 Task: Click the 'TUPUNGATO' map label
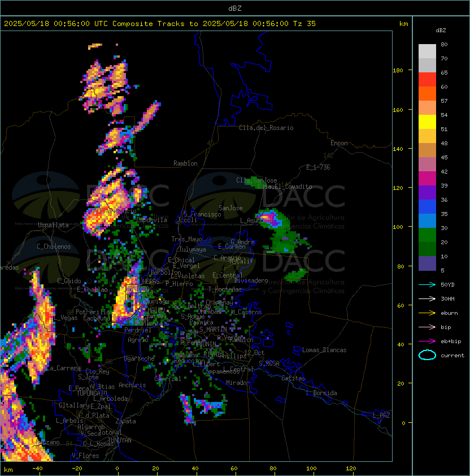(x=92, y=393)
